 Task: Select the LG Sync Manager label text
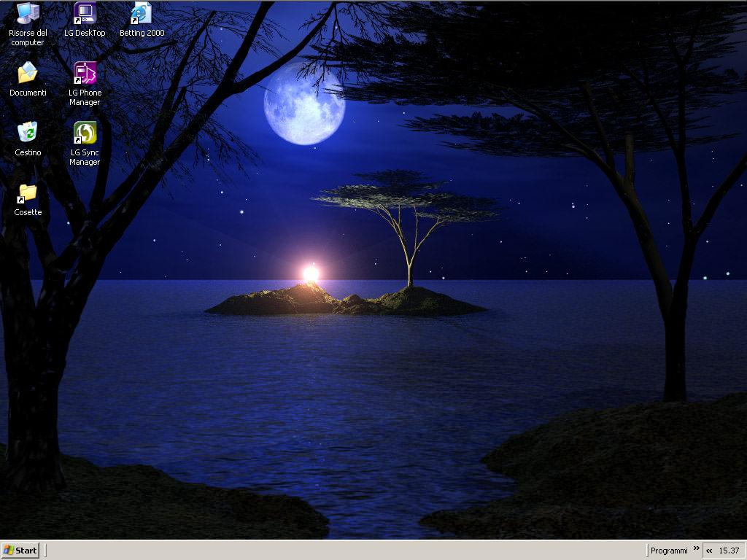85,157
